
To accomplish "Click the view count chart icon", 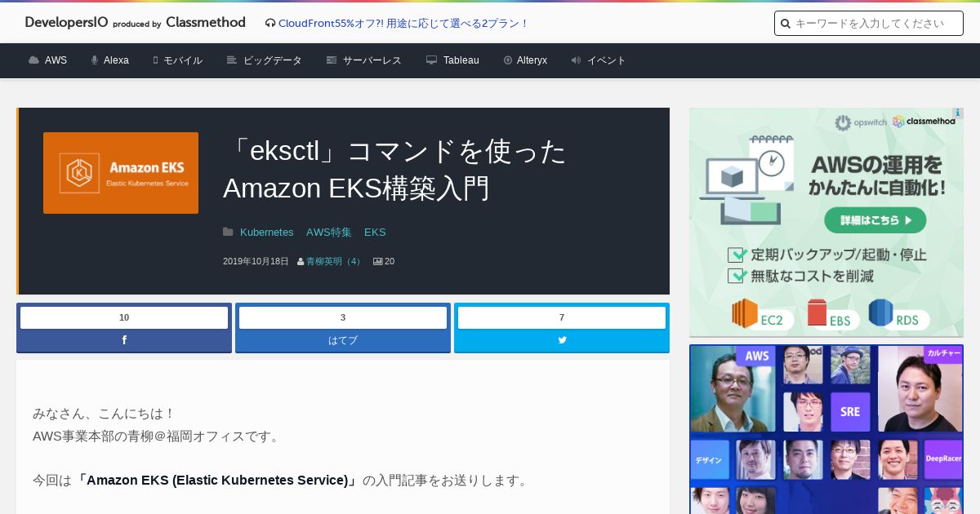I will [x=378, y=262].
